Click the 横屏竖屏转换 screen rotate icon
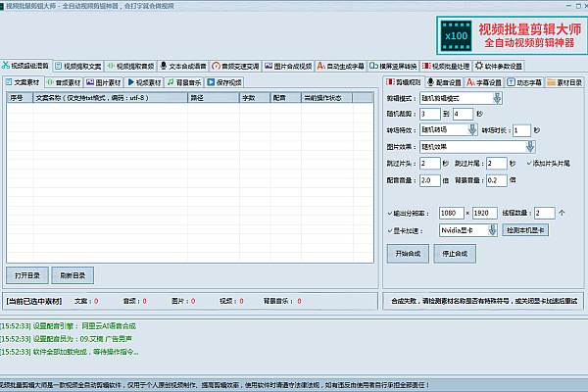This screenshot has width=588, height=392. click(373, 66)
